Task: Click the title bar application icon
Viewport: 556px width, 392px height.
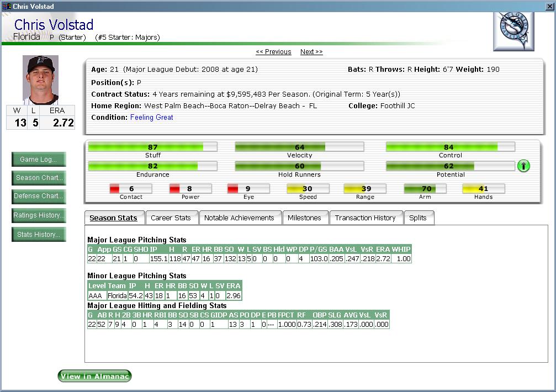Action: point(7,6)
